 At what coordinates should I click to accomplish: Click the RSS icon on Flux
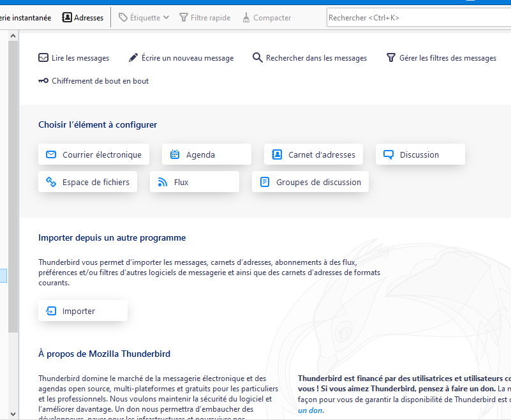(162, 182)
